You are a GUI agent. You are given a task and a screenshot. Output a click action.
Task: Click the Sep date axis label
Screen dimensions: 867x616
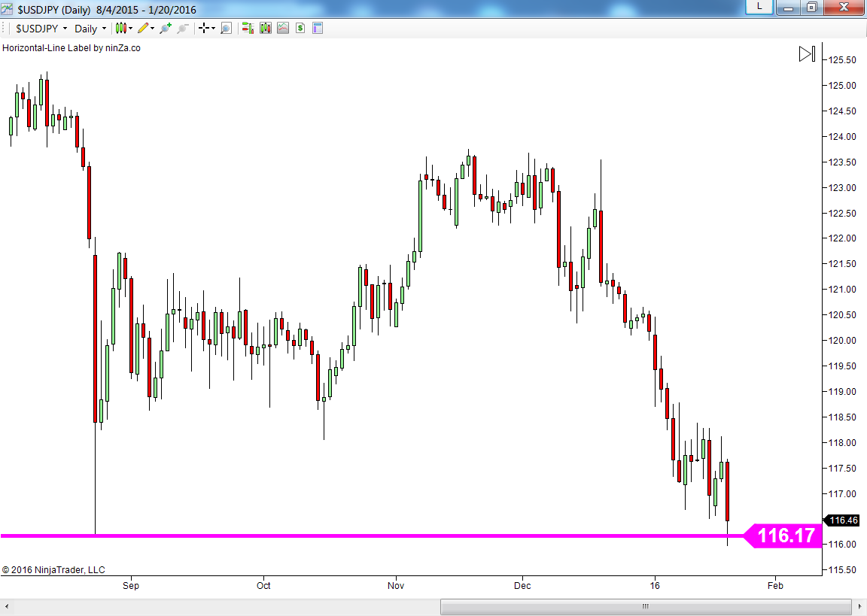click(131, 586)
